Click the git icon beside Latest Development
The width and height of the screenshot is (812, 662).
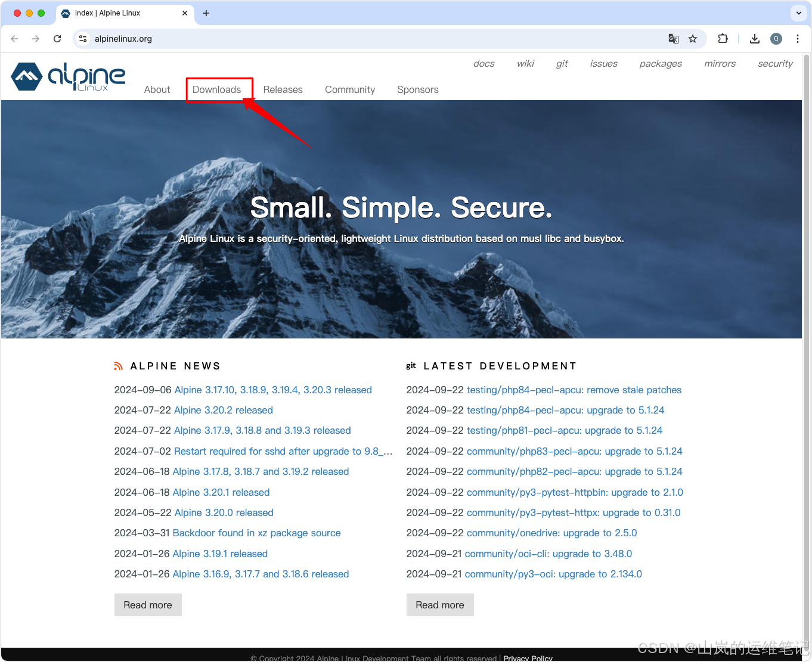coord(411,366)
